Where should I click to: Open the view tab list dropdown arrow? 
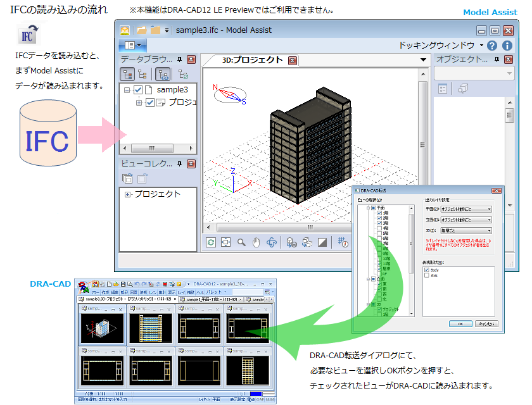(x=423, y=59)
